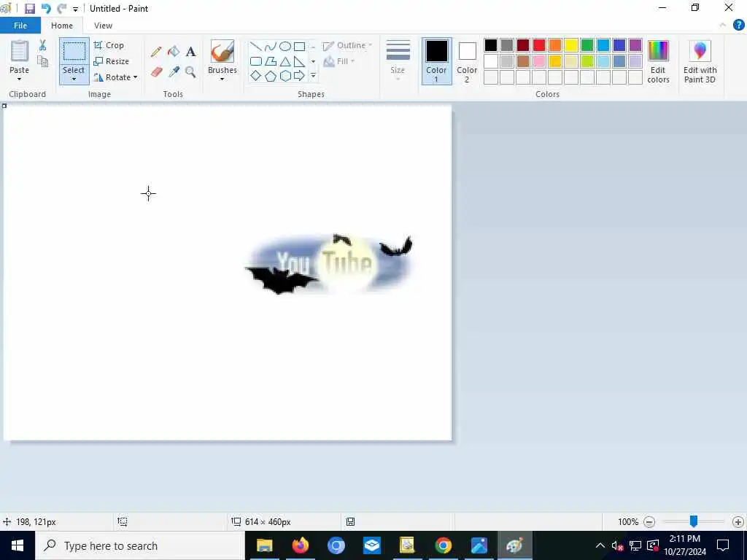
Task: Choose the Line shape
Action: click(256, 46)
